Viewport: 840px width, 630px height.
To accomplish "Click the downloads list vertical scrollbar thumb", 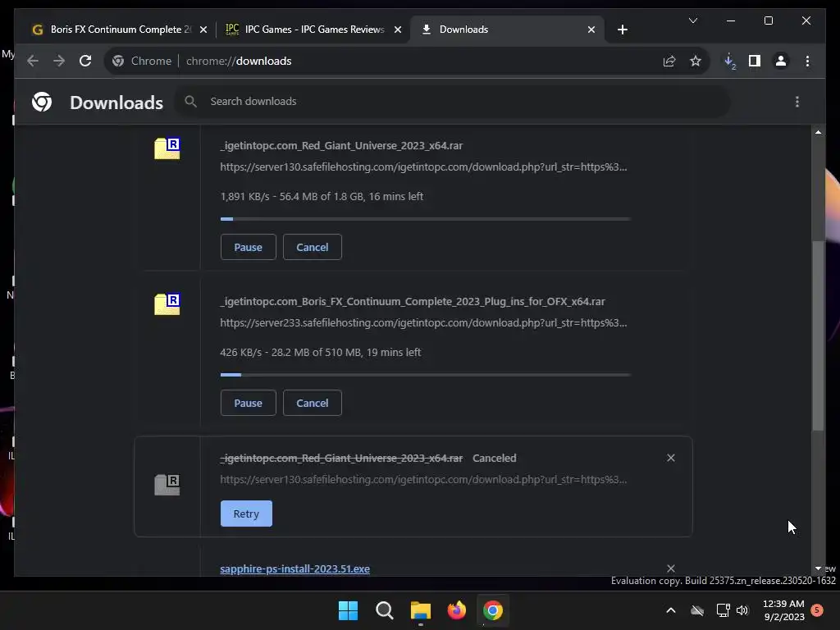I will (x=818, y=335).
